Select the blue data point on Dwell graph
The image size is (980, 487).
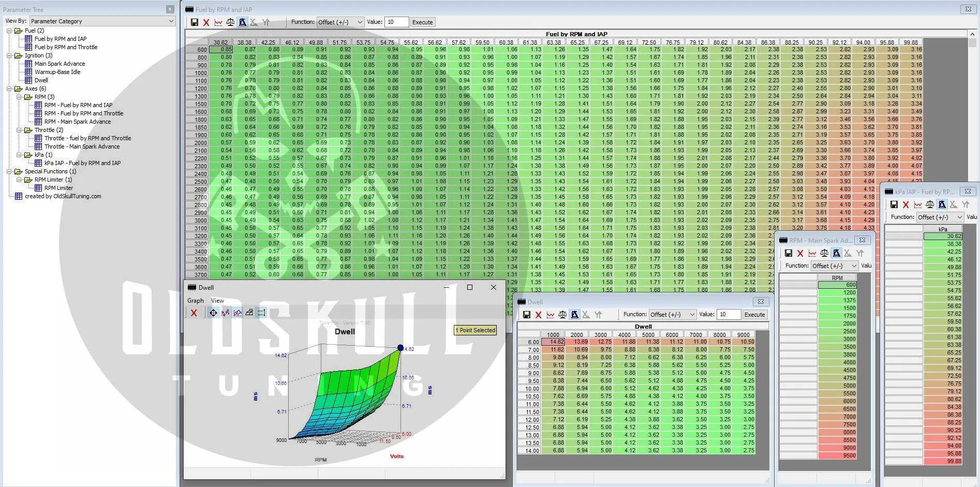coord(400,348)
